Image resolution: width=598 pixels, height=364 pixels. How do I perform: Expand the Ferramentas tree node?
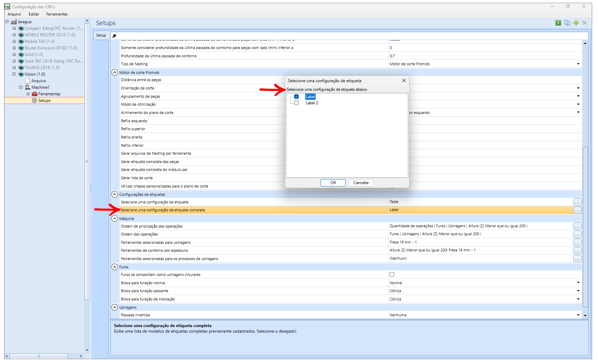(x=28, y=94)
